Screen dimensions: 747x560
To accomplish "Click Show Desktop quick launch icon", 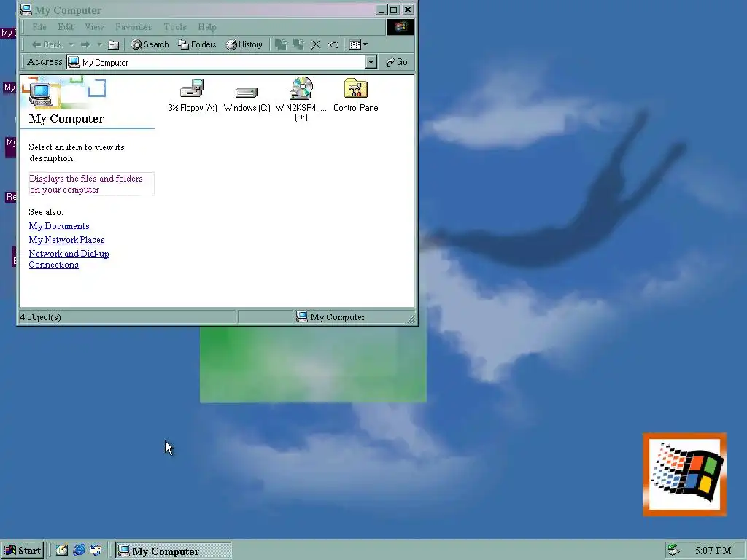I will [x=62, y=551].
